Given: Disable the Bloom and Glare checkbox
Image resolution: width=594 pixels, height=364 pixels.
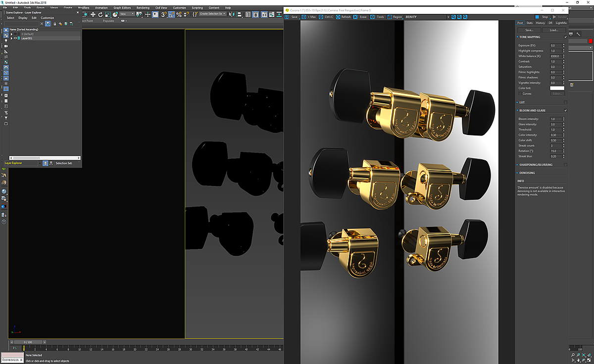Looking at the screenshot, I should click(x=565, y=110).
